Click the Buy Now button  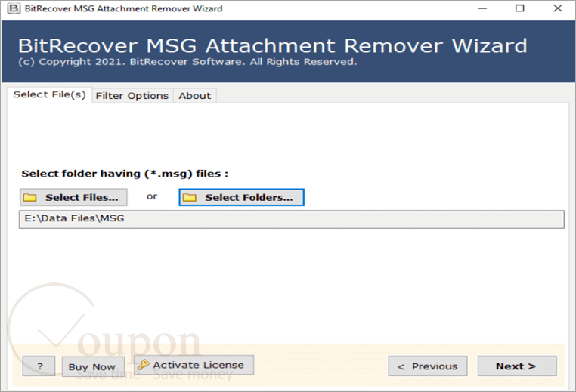pyautogui.click(x=93, y=366)
